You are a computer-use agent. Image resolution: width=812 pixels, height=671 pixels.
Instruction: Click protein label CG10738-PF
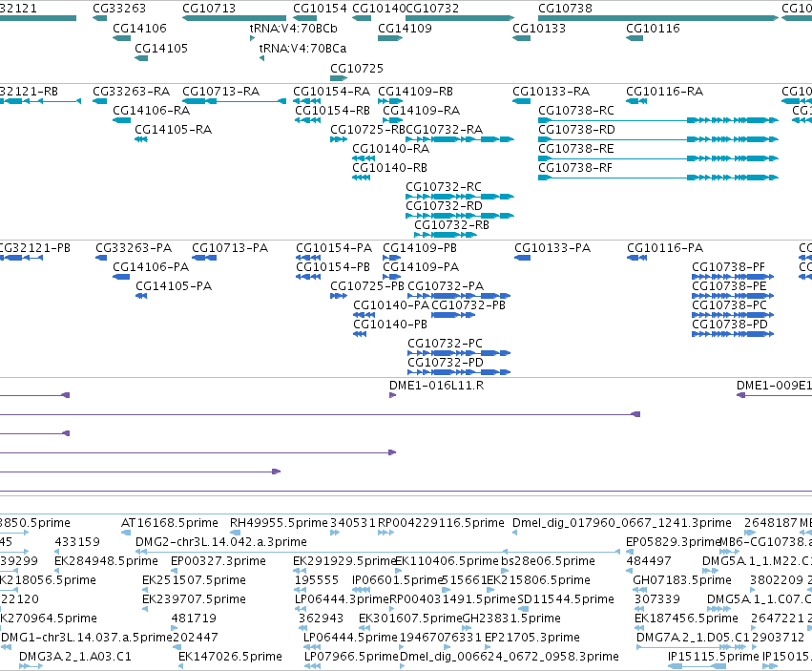(728, 267)
